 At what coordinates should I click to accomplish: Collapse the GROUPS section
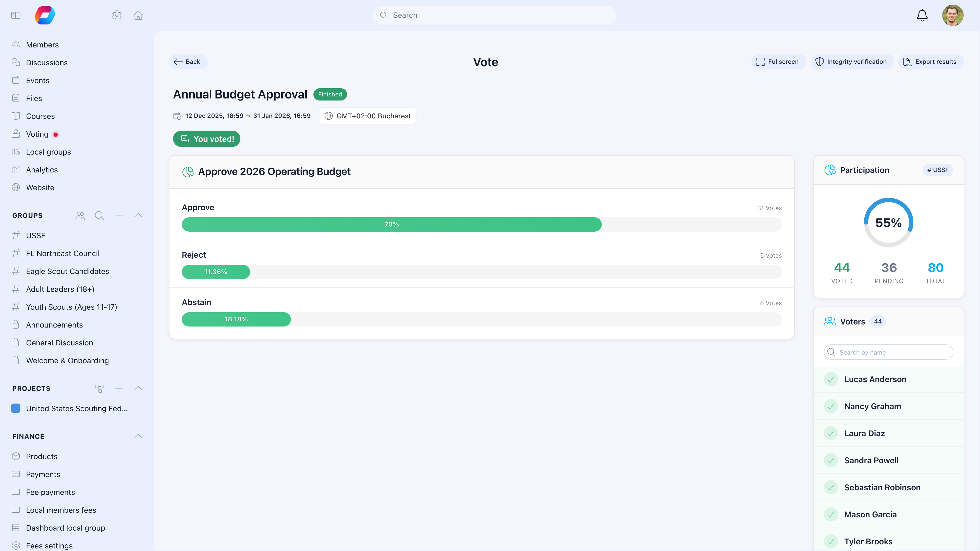[x=138, y=215]
